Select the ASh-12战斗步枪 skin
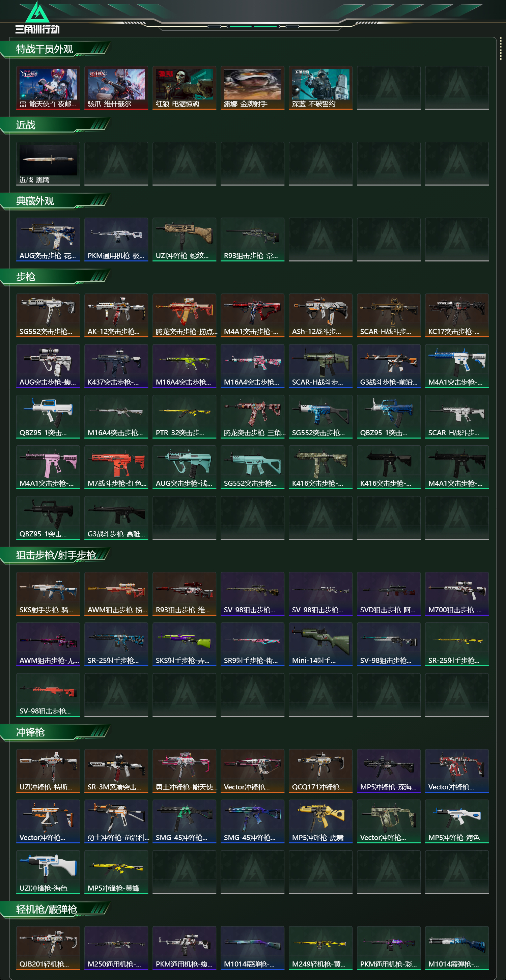This screenshot has height=980, width=506. click(x=320, y=315)
